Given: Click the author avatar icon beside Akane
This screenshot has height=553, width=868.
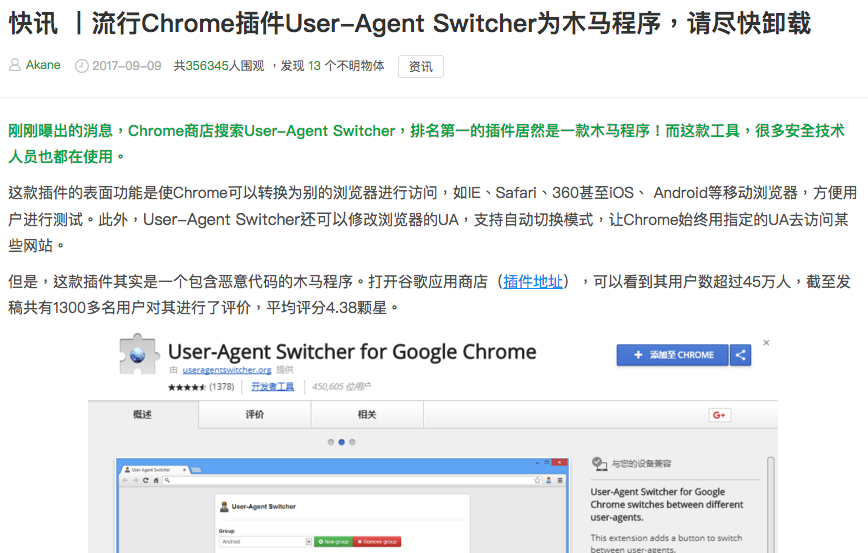Looking at the screenshot, I should click(x=15, y=65).
